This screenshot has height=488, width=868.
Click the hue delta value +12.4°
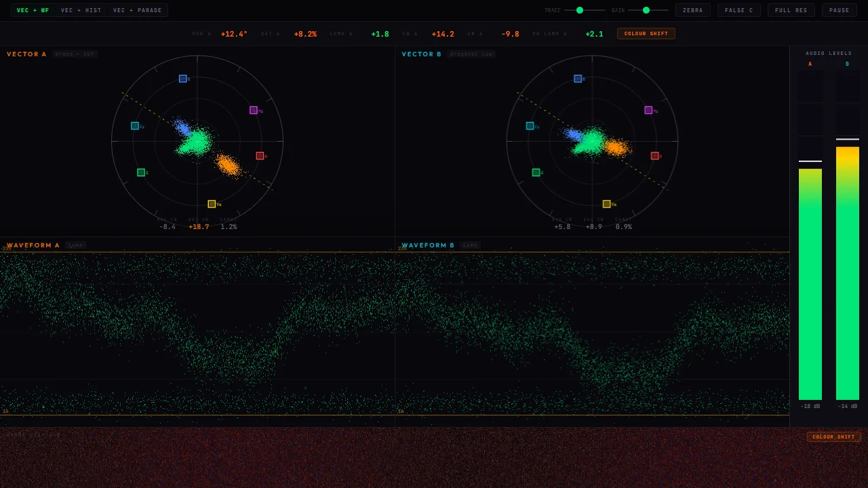[x=234, y=34]
